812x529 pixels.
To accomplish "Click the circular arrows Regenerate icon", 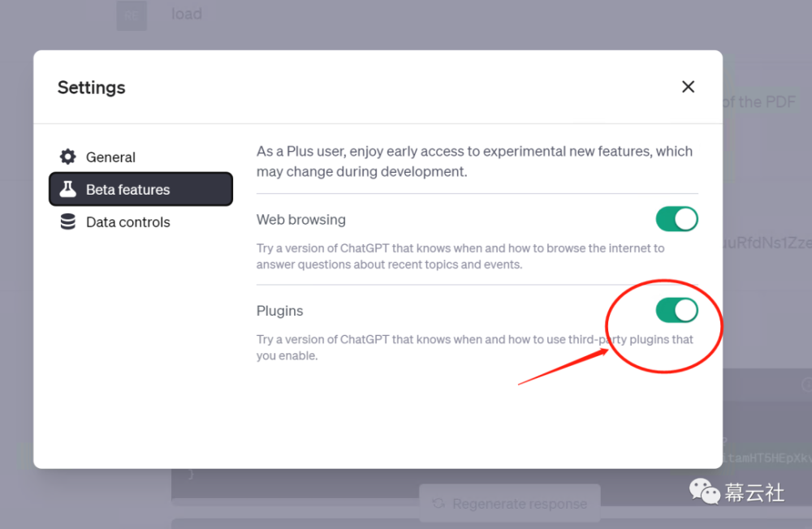I will coord(438,504).
